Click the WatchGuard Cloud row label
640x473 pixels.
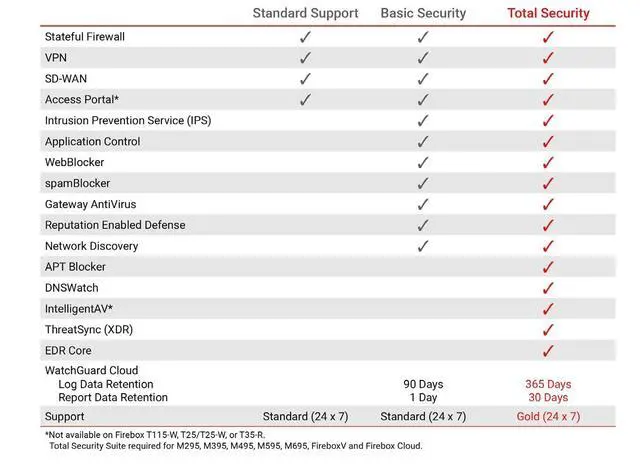91,371
